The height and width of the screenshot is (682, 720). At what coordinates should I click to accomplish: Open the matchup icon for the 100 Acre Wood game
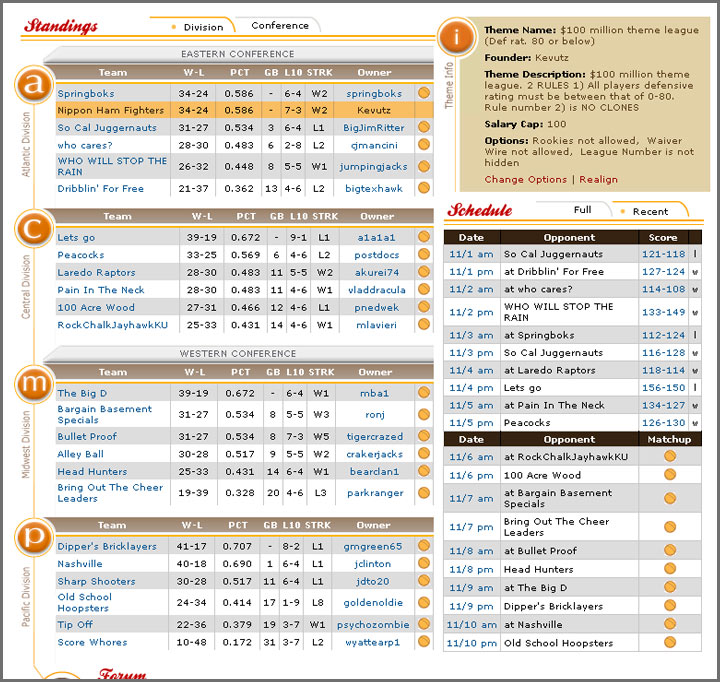[x=669, y=476]
